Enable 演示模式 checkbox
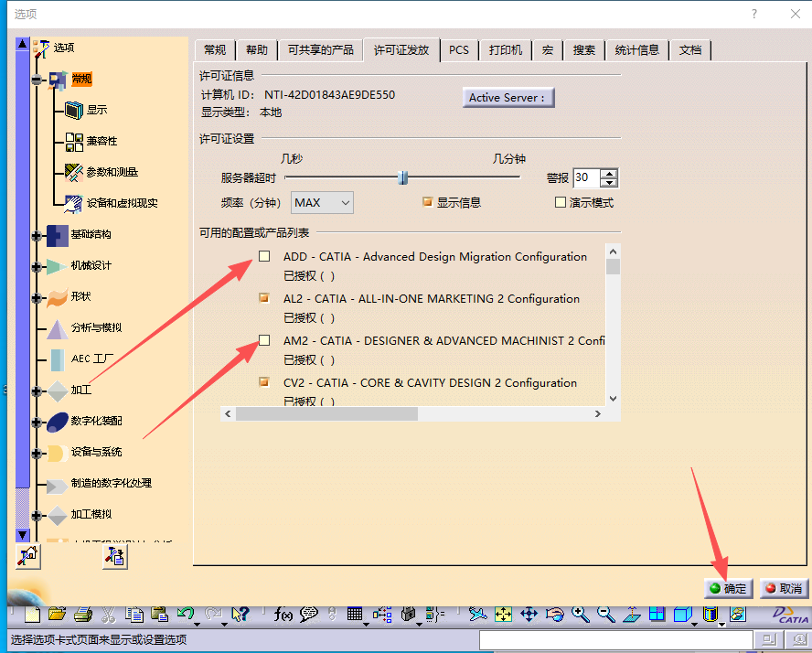812x653 pixels. pos(560,202)
